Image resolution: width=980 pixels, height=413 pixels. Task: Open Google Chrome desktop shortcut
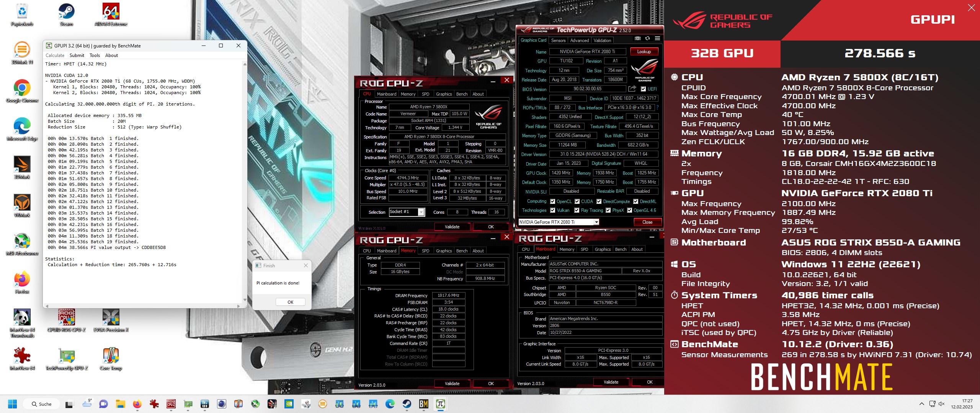point(22,91)
